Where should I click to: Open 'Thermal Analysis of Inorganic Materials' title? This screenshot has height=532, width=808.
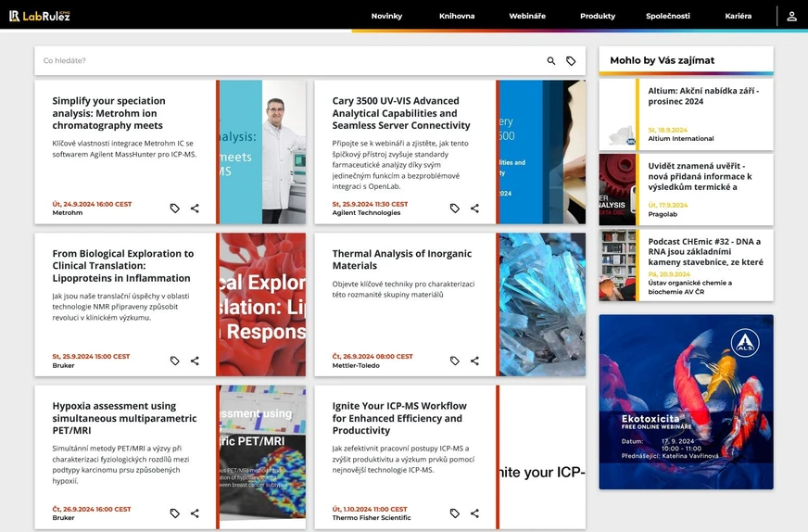click(x=402, y=260)
